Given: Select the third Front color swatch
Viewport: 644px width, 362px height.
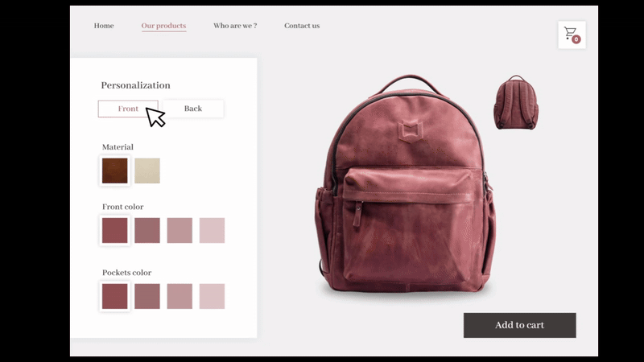Looking at the screenshot, I should (x=180, y=230).
